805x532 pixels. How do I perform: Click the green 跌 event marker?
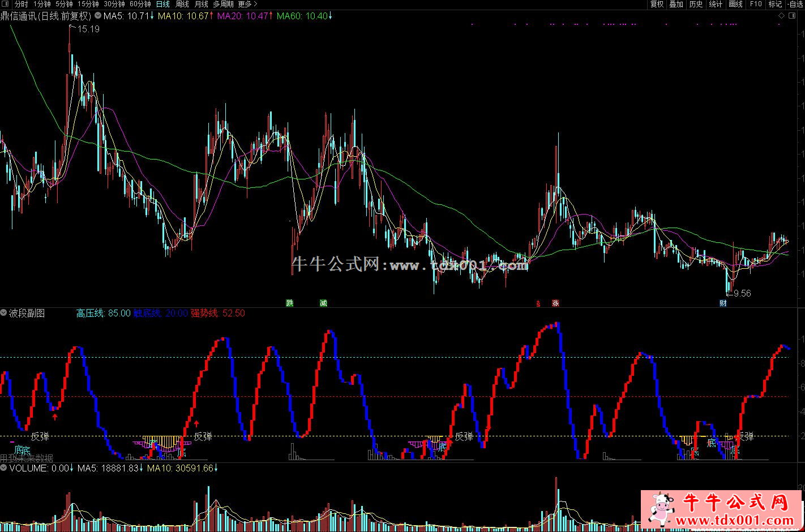pyautogui.click(x=290, y=303)
